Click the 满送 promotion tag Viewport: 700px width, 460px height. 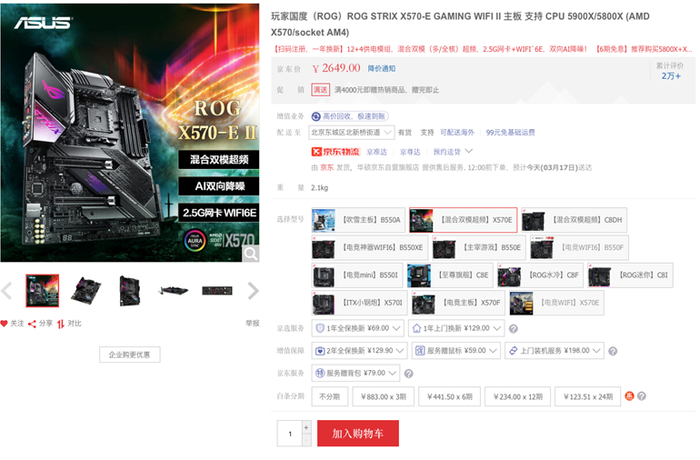(321, 90)
